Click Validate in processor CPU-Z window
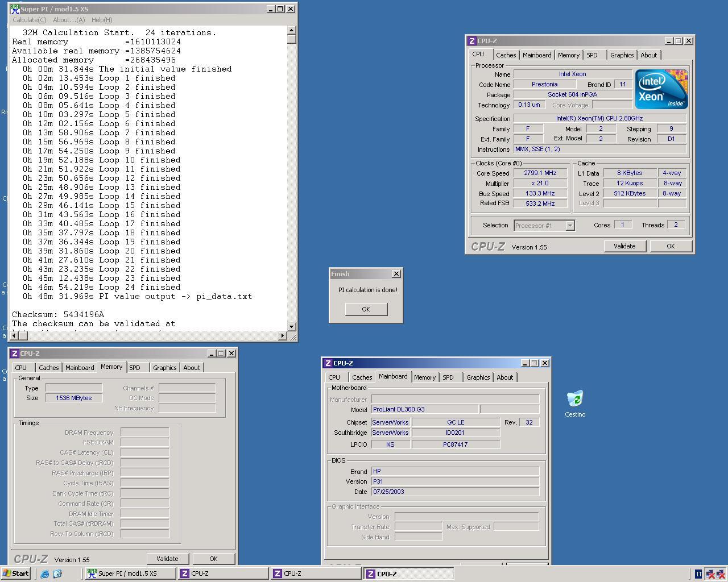The height and width of the screenshot is (582, 728). tap(624, 246)
